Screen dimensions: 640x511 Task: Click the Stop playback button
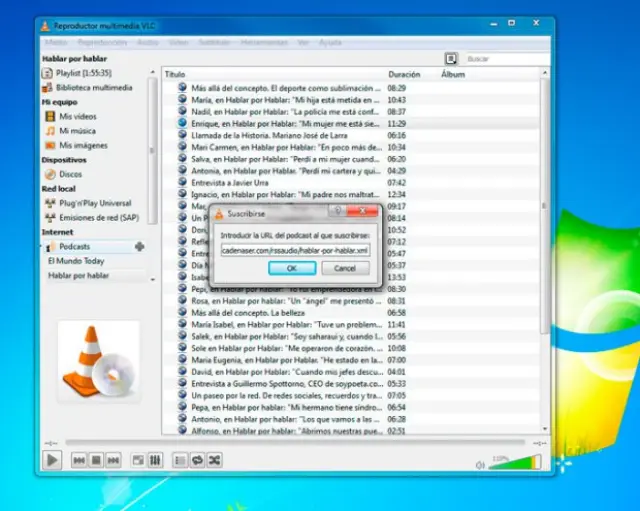click(x=97, y=460)
